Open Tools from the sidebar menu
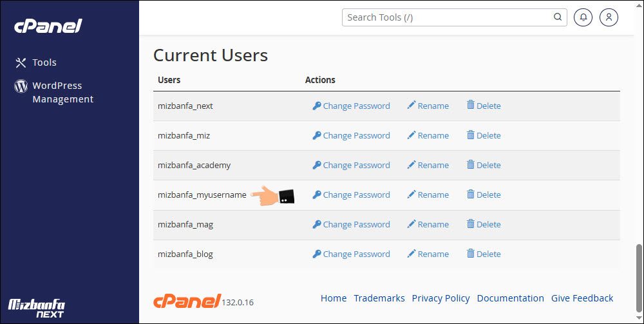 click(x=44, y=62)
